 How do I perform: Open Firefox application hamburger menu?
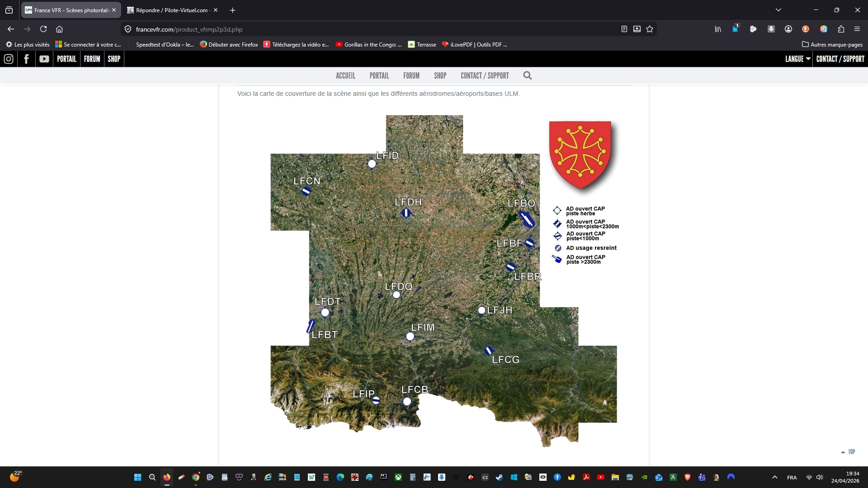(x=857, y=29)
